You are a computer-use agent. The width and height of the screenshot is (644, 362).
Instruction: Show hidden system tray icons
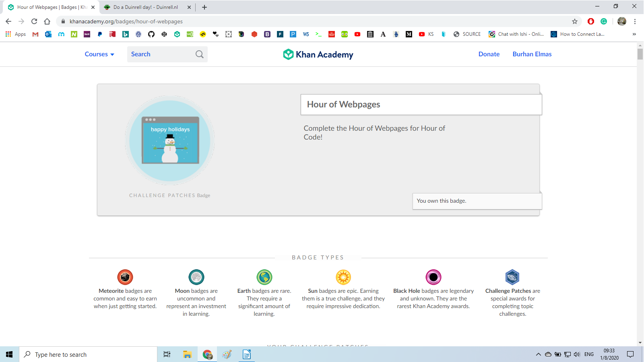(539, 354)
